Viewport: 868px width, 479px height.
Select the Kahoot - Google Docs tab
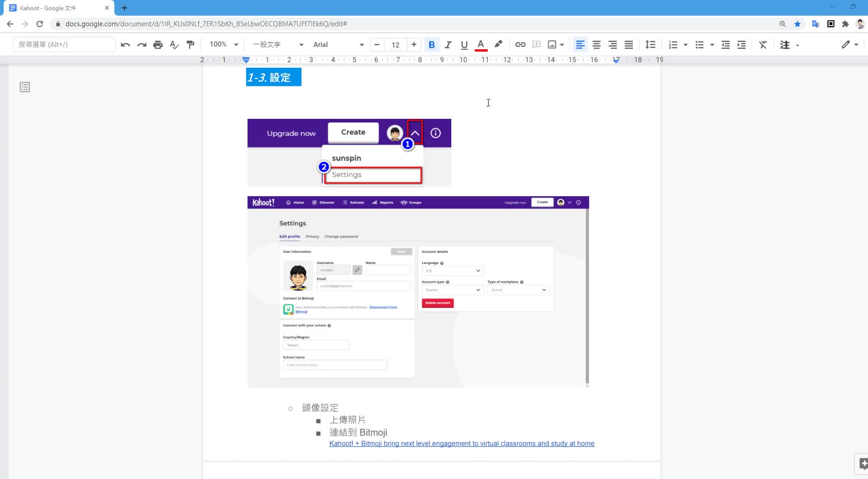pyautogui.click(x=59, y=8)
